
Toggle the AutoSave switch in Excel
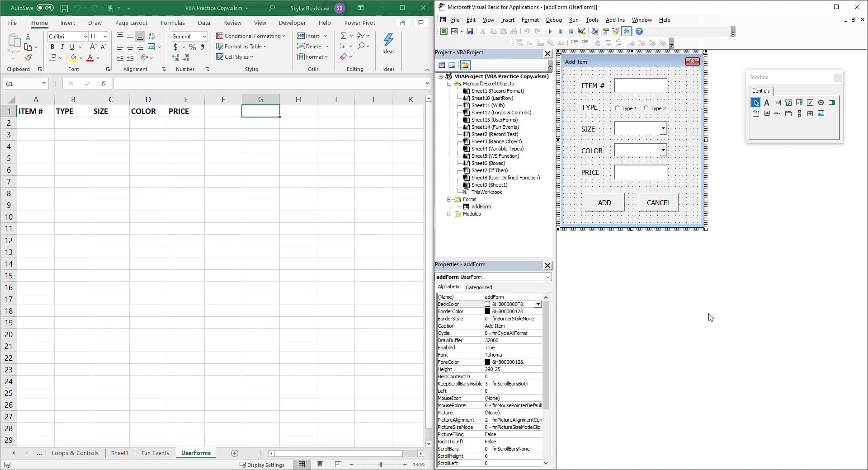pyautogui.click(x=45, y=8)
